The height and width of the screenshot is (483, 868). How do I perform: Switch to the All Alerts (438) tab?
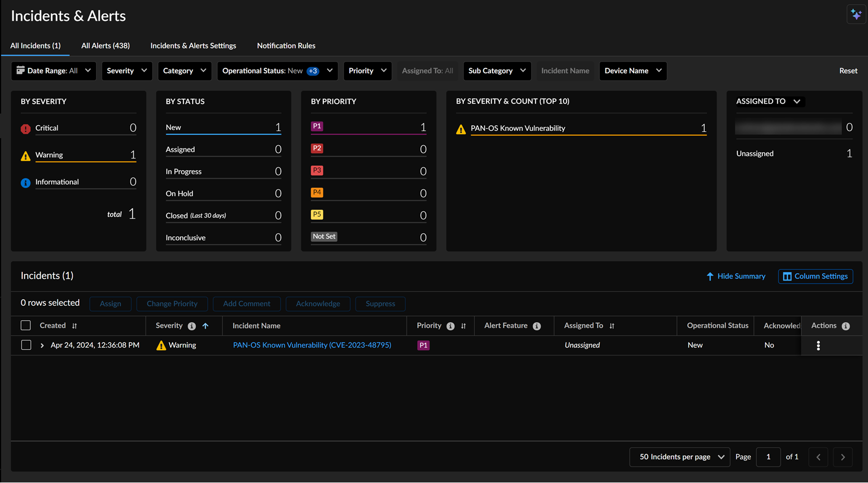[x=105, y=46]
